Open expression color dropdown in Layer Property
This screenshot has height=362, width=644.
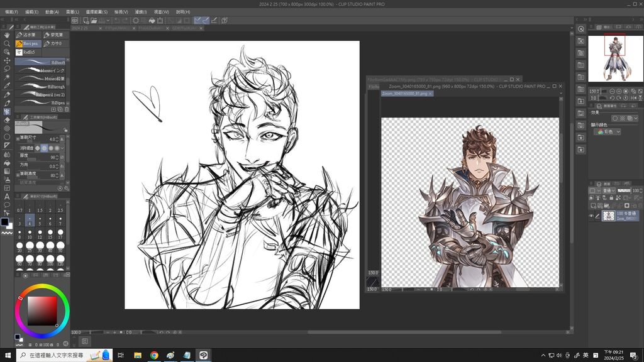click(x=607, y=132)
